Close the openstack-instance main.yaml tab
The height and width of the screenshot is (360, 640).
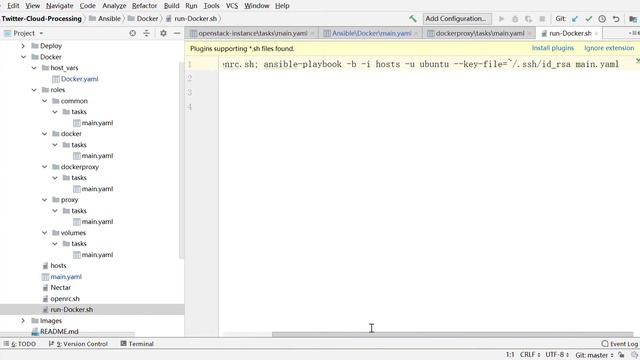(312, 33)
